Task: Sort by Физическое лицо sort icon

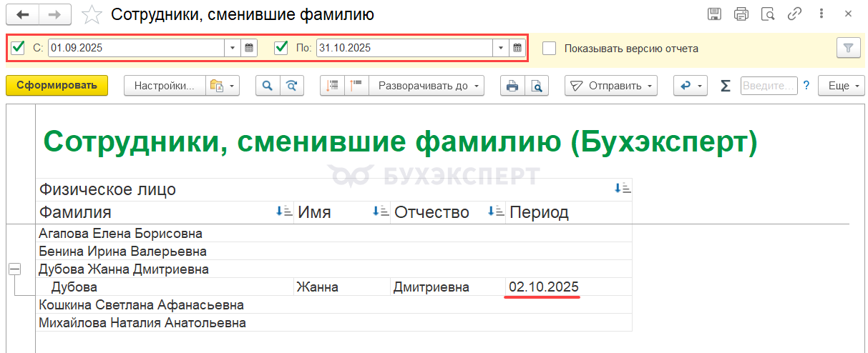Action: (622, 189)
